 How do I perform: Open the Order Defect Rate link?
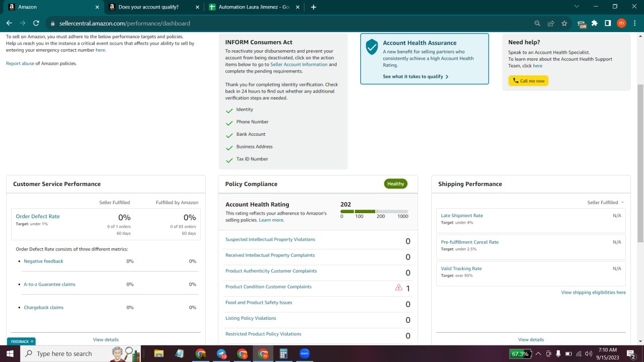point(38,216)
